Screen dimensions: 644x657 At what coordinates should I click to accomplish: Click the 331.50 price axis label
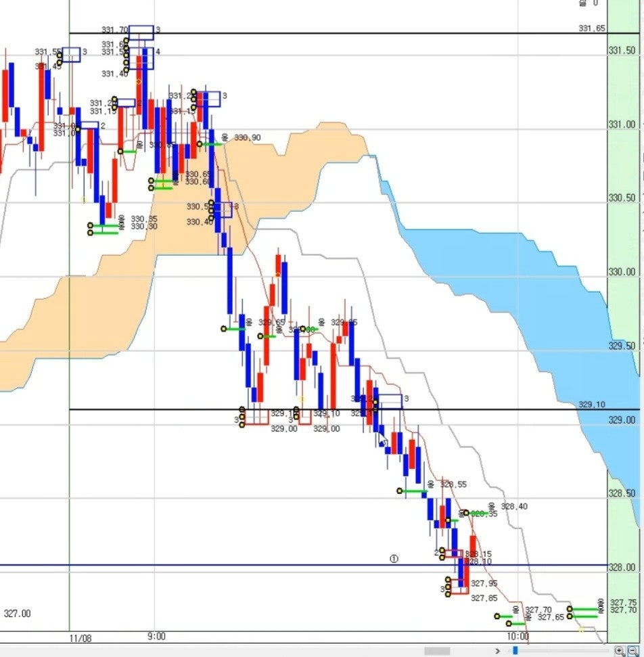pos(622,51)
